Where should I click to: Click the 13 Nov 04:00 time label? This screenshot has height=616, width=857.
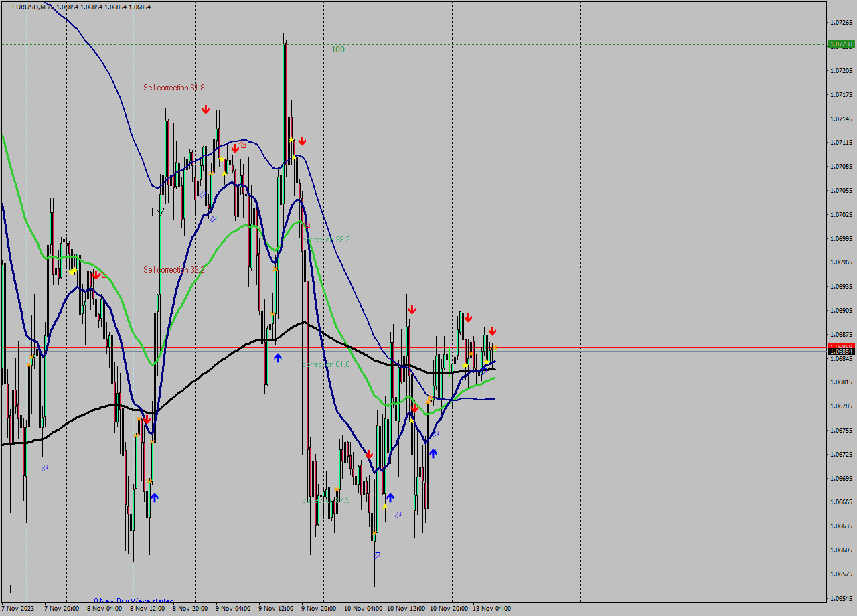(x=492, y=609)
